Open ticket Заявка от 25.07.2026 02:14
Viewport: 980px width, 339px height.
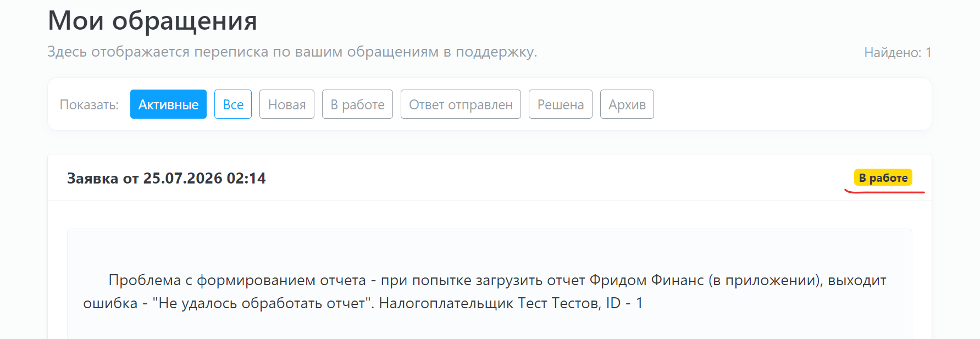pos(167,178)
